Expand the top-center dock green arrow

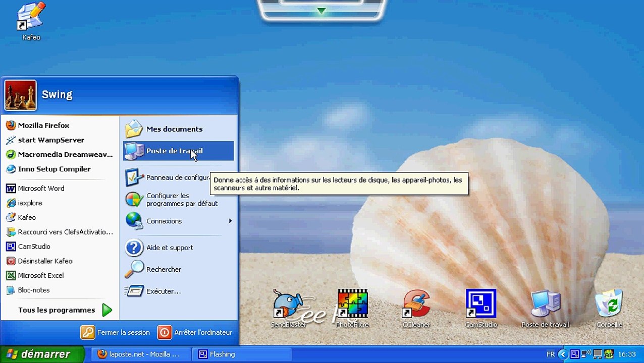point(321,11)
